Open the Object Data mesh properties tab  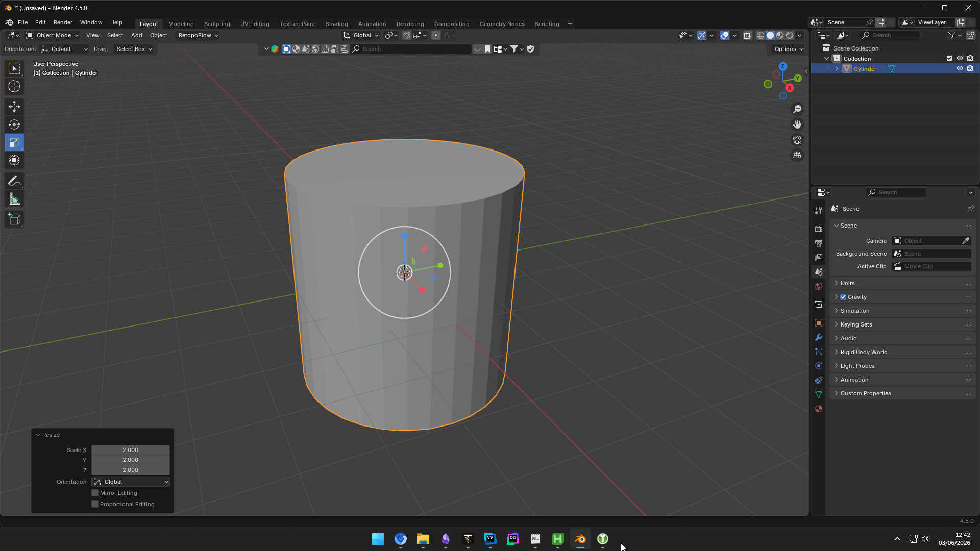[819, 394]
